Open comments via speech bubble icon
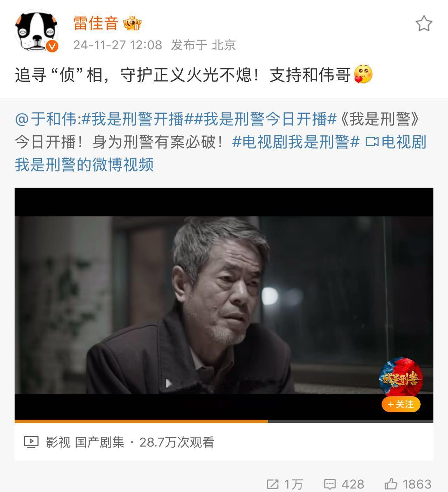 pyautogui.click(x=330, y=484)
